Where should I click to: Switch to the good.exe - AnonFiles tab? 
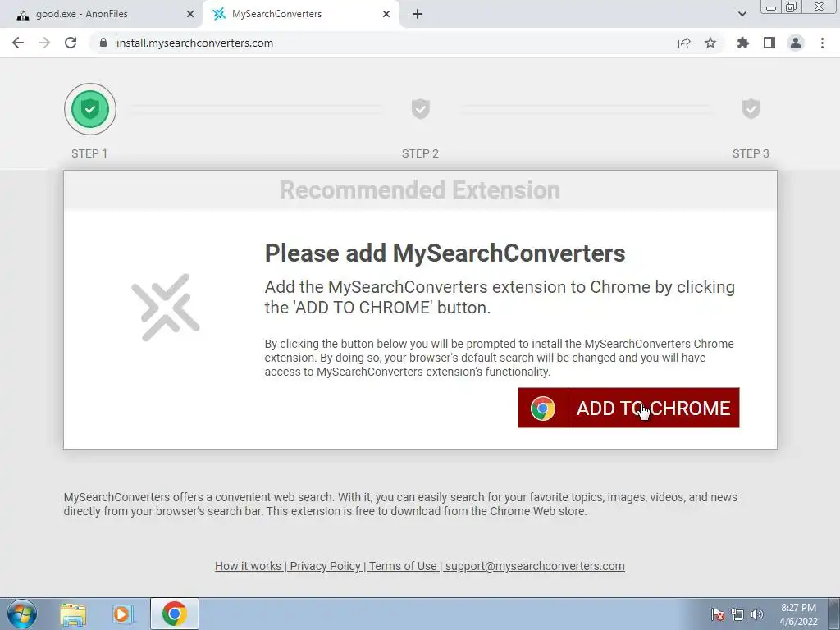101,14
